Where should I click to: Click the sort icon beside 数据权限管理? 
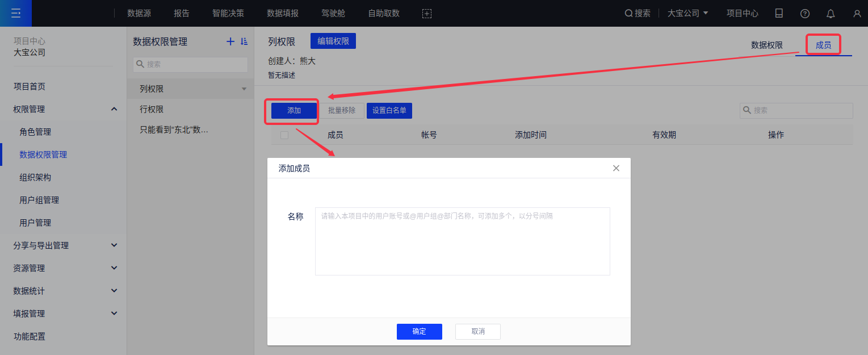[x=244, y=41]
